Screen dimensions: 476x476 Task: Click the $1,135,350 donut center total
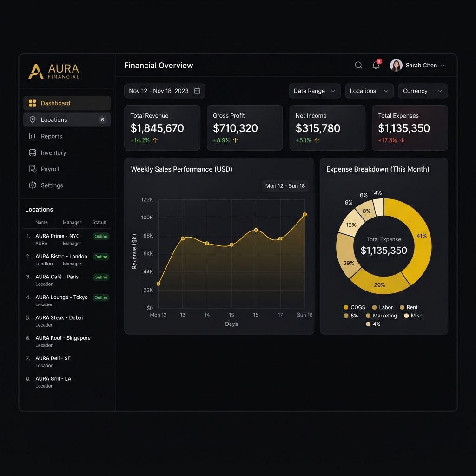[x=383, y=251]
